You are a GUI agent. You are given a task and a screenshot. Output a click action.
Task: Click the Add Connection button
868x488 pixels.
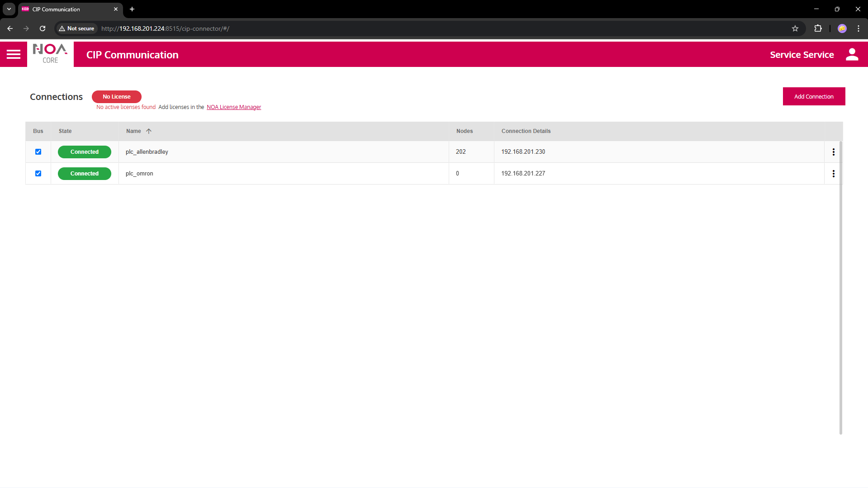814,96
